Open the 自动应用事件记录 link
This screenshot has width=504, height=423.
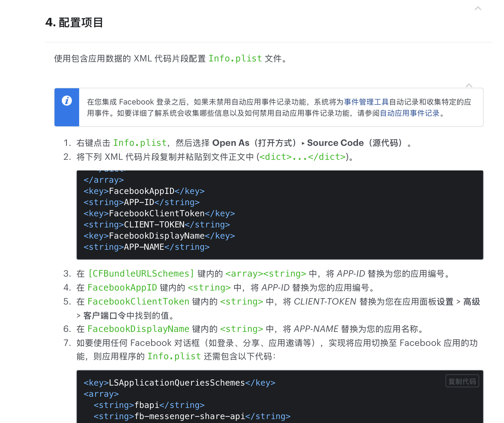click(409, 113)
